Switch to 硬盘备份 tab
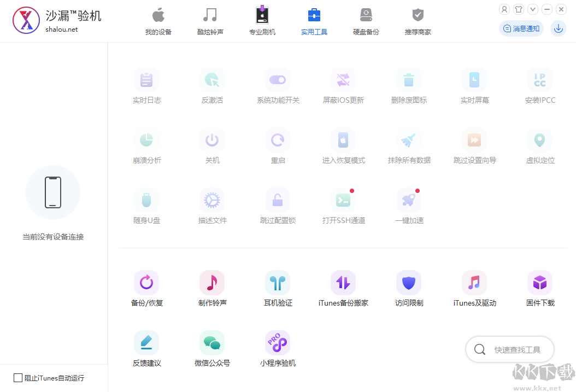The image size is (576, 392). pyautogui.click(x=366, y=21)
